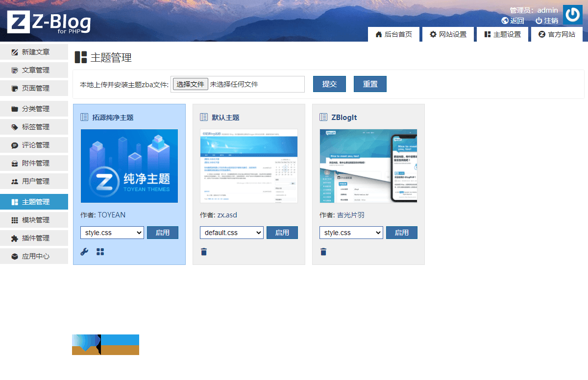
Task: Click the ZBlogIt title link
Action: [344, 118]
